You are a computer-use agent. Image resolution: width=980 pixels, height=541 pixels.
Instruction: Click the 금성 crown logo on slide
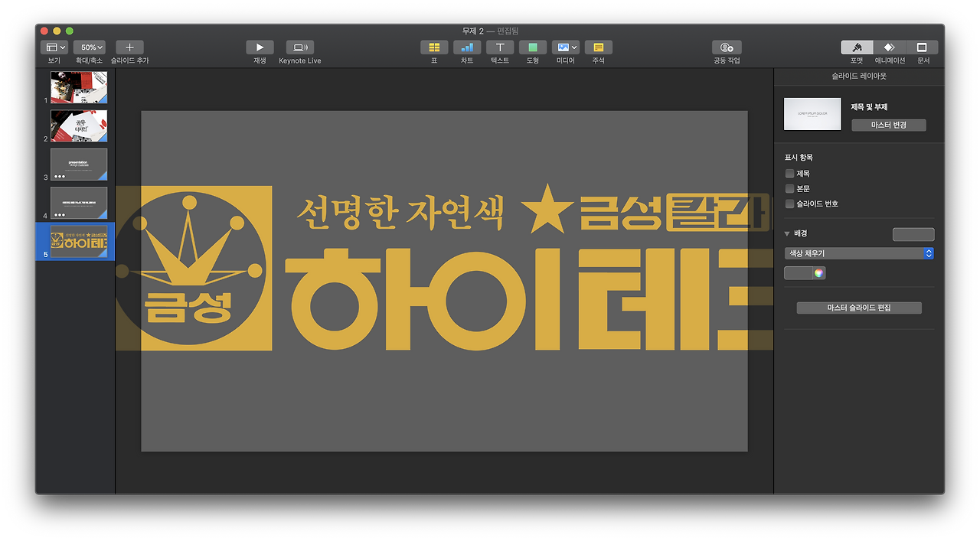tap(194, 268)
